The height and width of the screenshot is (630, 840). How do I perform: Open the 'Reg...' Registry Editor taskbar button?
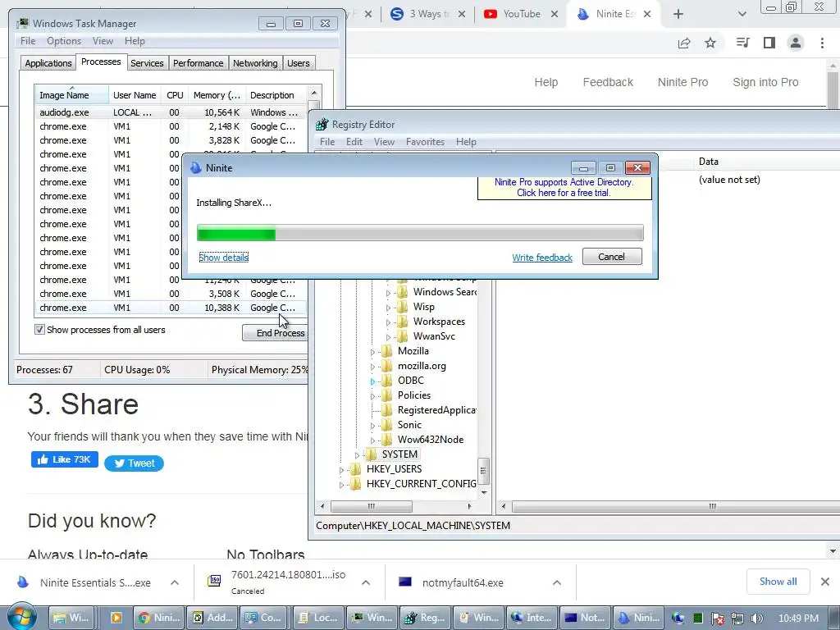(426, 618)
